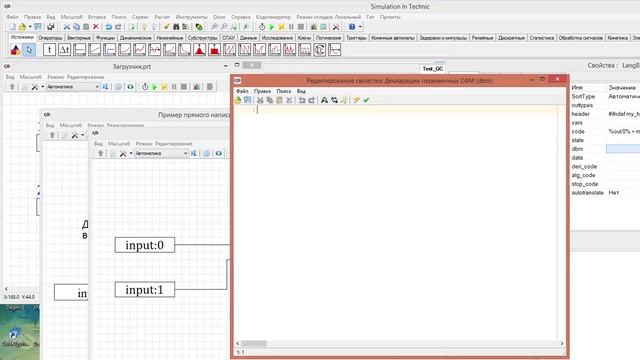Pick the red triangle pulse source block
This screenshot has width=640, height=360.
pyautogui.click(x=200, y=50)
